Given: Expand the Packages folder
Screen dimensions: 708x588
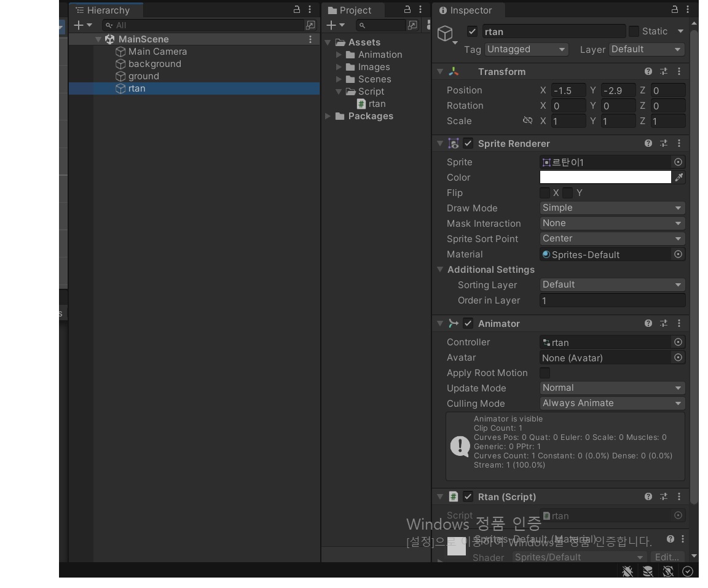Looking at the screenshot, I should pyautogui.click(x=328, y=116).
